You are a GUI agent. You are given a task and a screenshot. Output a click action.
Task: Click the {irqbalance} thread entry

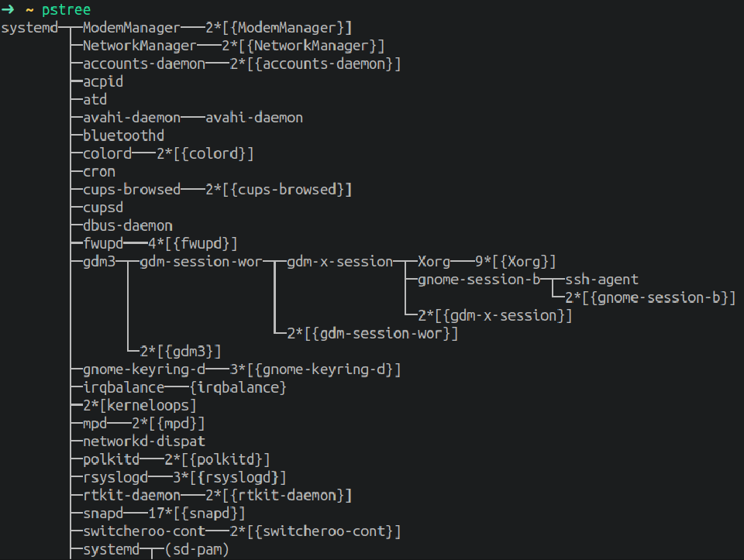click(x=238, y=387)
